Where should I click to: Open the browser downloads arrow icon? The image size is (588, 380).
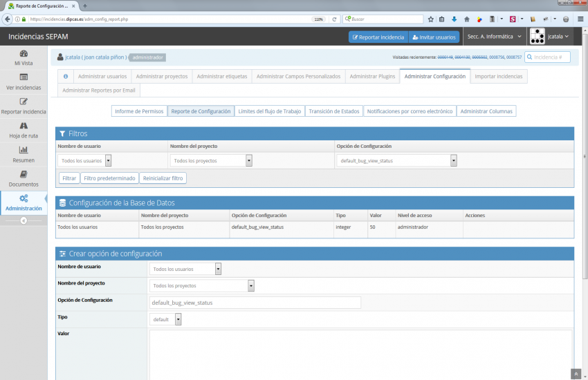[454, 19]
